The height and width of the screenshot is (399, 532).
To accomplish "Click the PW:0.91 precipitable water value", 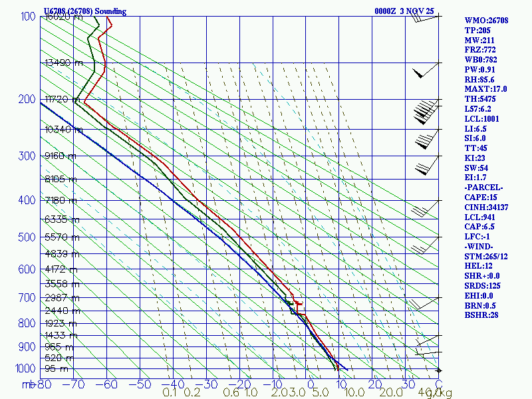I will pyautogui.click(x=479, y=70).
